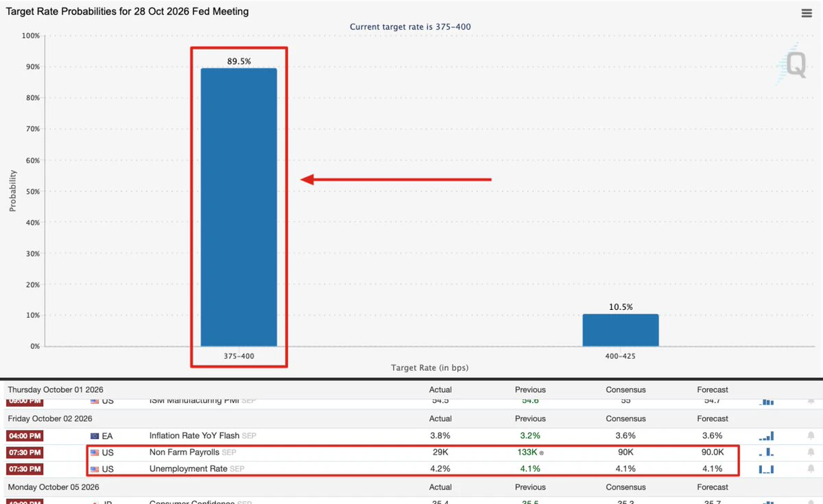Open the chart hamburger context menu
The height and width of the screenshot is (504, 823).
(x=807, y=13)
